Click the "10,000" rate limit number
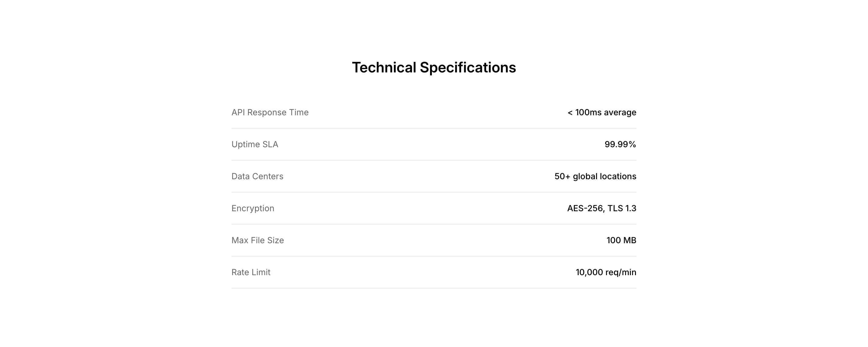Screen dimensions: 868x347 pos(589,272)
